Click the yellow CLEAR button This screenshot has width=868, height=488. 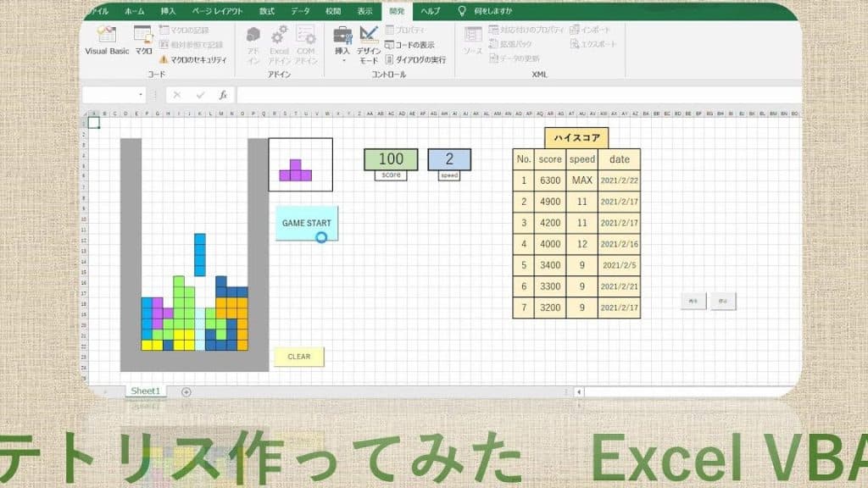tap(299, 357)
